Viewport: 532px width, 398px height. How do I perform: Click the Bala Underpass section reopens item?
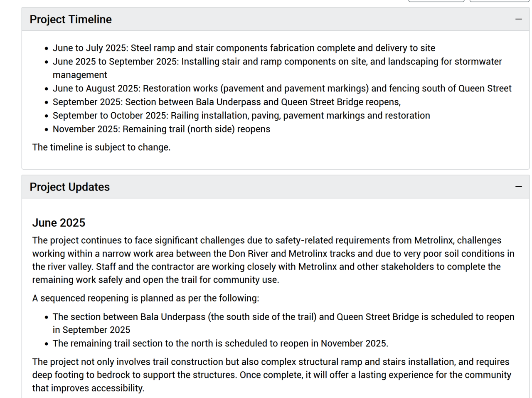pyautogui.click(x=227, y=102)
